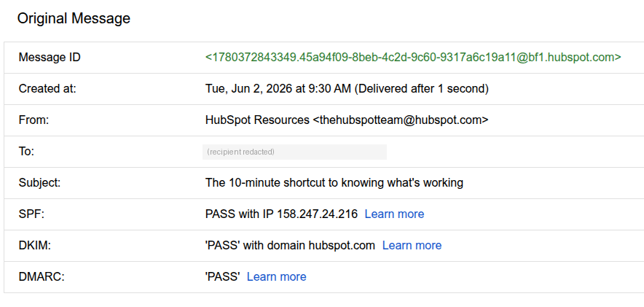This screenshot has width=644, height=307.
Task: Click the DMARC 'PASS' value
Action: [222, 276]
